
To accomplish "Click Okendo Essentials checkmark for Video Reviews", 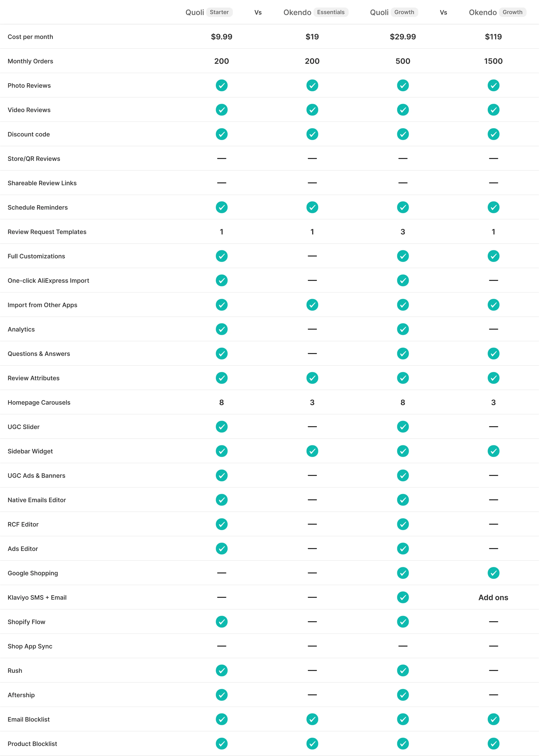I will 312,110.
